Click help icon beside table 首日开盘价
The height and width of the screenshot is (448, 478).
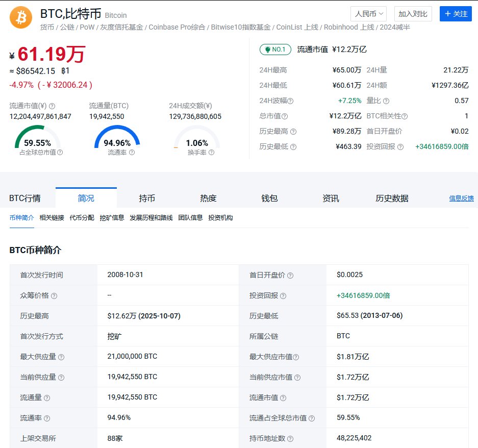[290, 276]
